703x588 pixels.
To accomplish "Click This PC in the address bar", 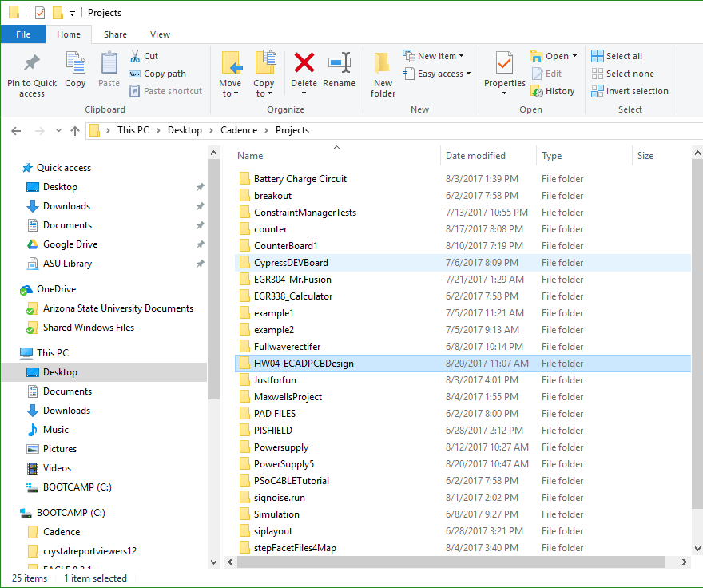I will click(x=133, y=130).
